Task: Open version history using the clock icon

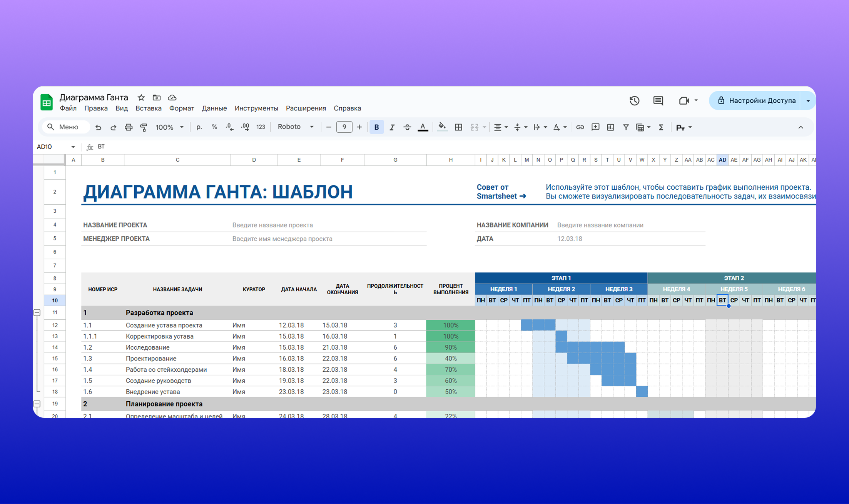Action: [x=634, y=100]
